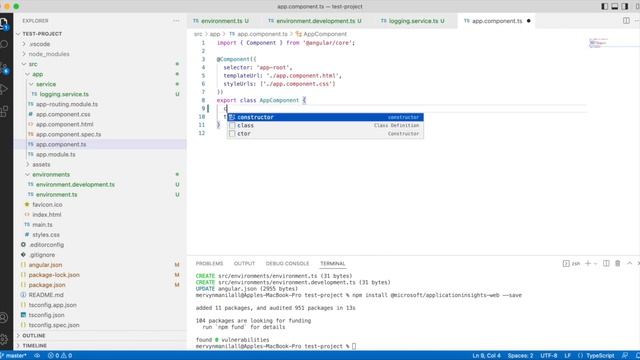
Task: Show errors and warnings count
Action: tap(60, 356)
